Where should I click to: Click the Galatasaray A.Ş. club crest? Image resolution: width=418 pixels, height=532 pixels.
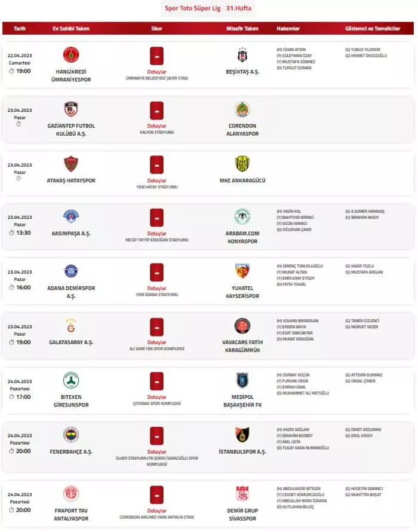71,326
